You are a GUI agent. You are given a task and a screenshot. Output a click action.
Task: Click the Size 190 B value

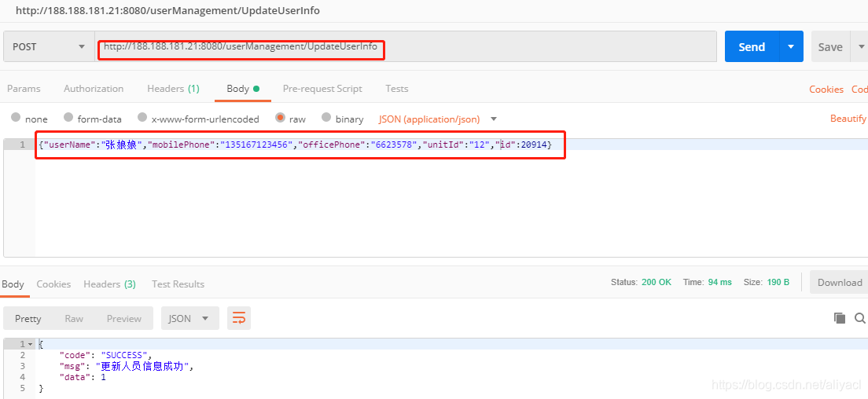[778, 282]
